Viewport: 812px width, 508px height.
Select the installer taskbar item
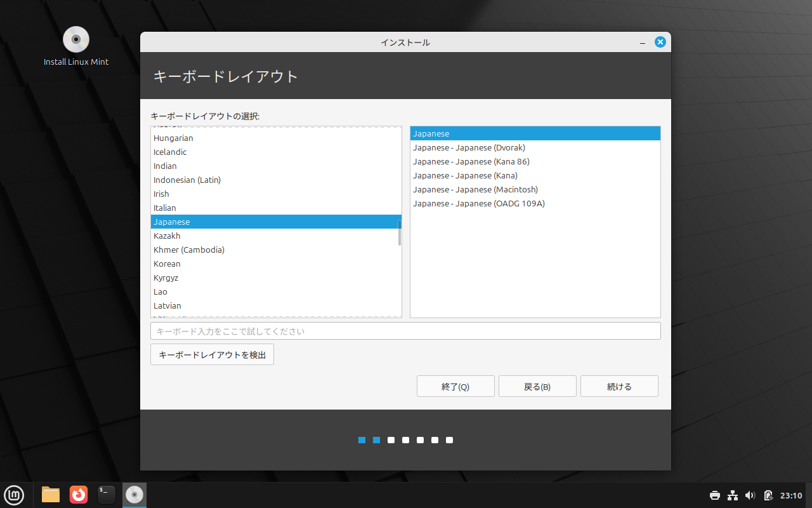pos(134,495)
